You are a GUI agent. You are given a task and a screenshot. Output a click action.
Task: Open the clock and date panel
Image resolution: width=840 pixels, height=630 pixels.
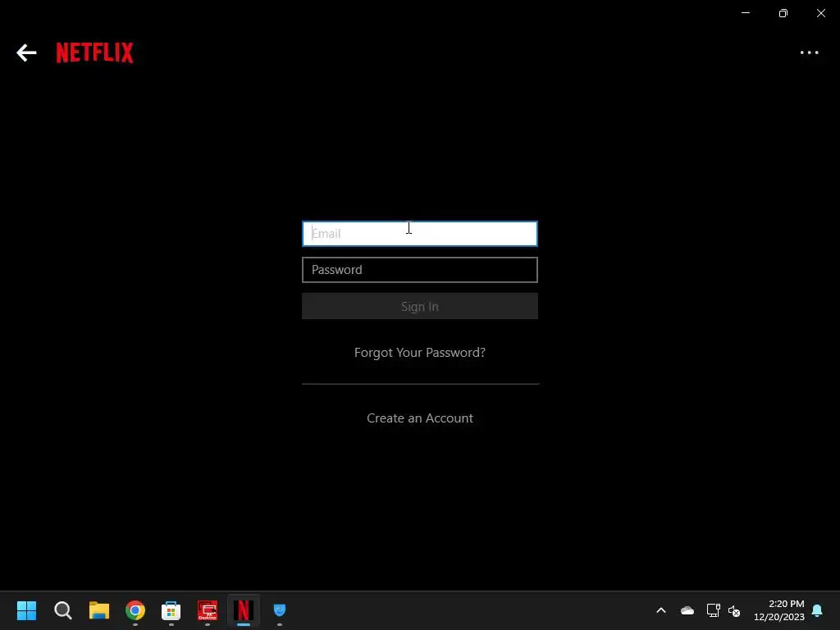click(x=779, y=610)
